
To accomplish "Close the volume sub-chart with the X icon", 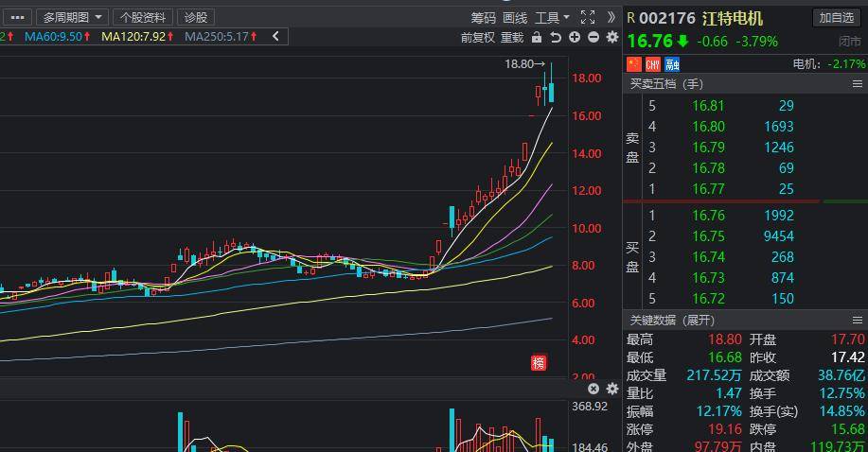I will pos(593,389).
